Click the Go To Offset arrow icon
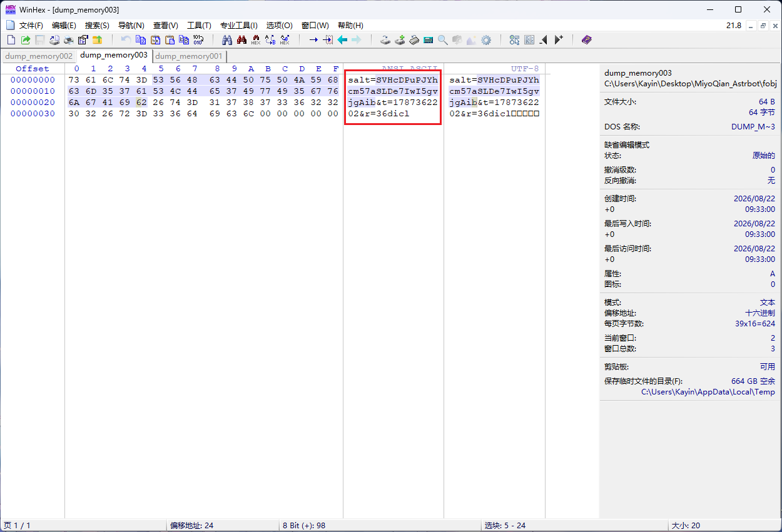 click(313, 40)
